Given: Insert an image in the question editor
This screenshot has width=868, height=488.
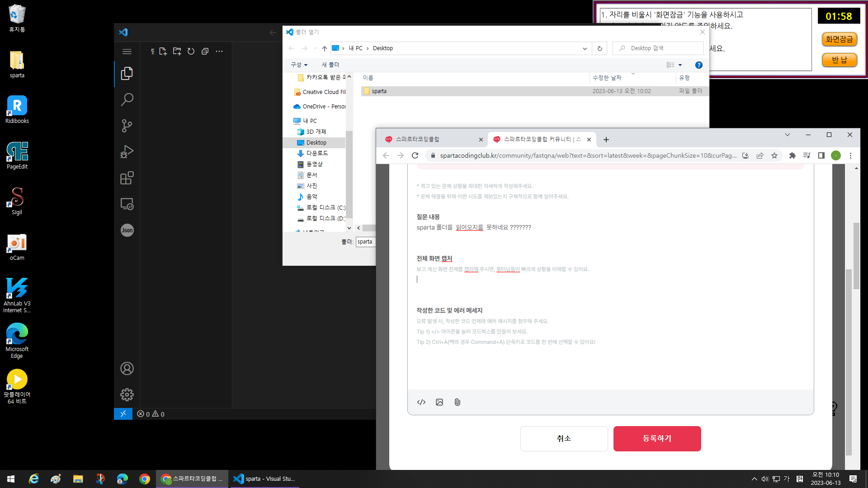Looking at the screenshot, I should pyautogui.click(x=439, y=402).
